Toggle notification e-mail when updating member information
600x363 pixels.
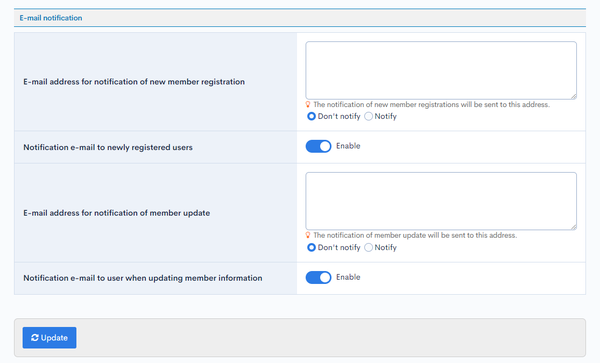click(318, 277)
